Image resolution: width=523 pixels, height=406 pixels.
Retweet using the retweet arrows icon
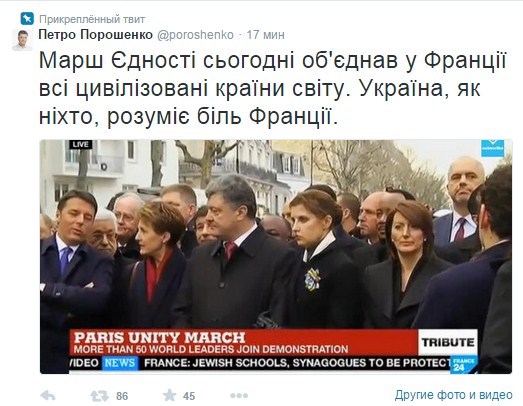(99, 396)
